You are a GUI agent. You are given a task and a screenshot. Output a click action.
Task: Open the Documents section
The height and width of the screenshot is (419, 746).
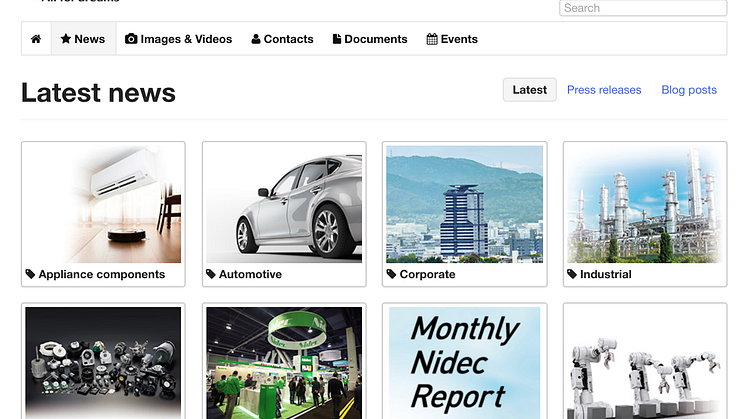370,39
